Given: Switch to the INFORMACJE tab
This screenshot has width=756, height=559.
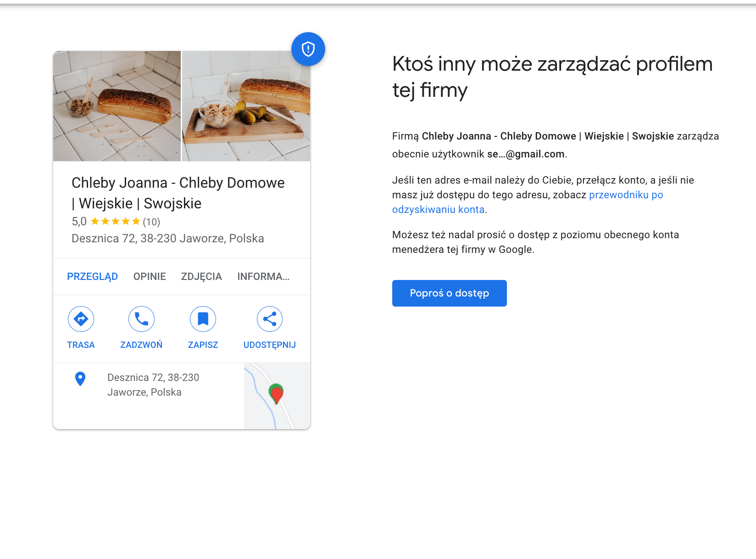Looking at the screenshot, I should [x=263, y=276].
